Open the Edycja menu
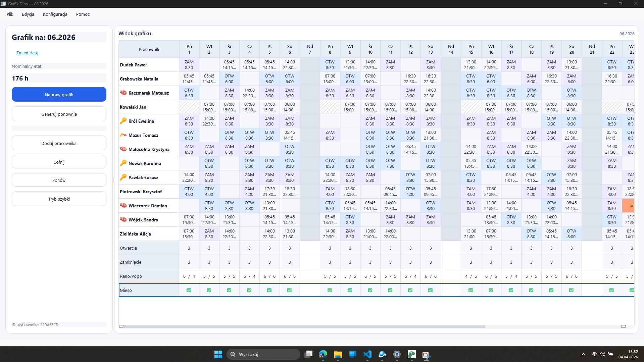The image size is (644, 362). pos(28,14)
